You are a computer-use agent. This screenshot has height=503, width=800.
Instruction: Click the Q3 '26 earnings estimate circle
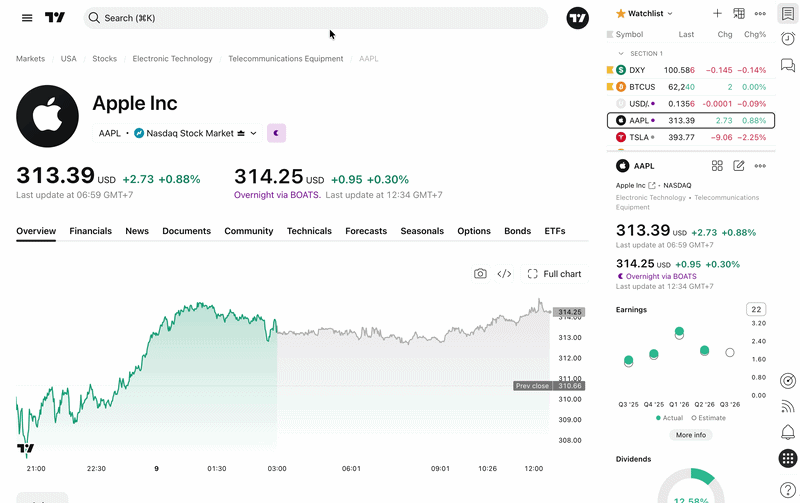[730, 353]
